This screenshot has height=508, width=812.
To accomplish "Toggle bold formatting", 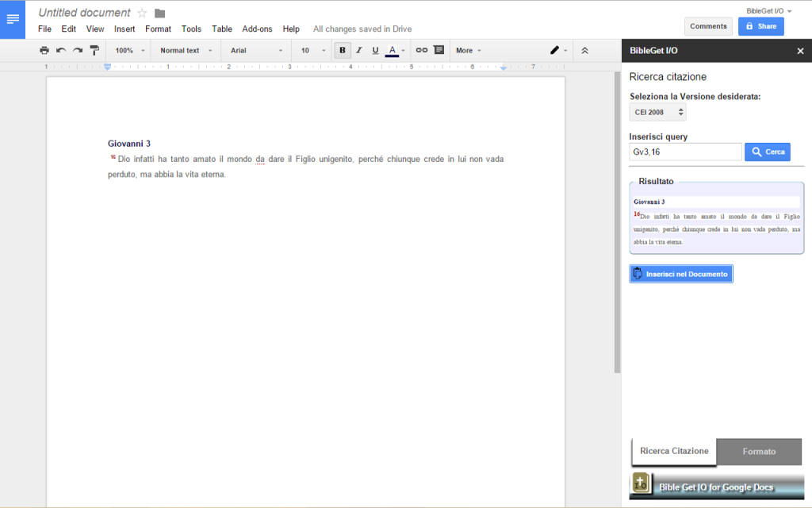I will click(x=343, y=50).
